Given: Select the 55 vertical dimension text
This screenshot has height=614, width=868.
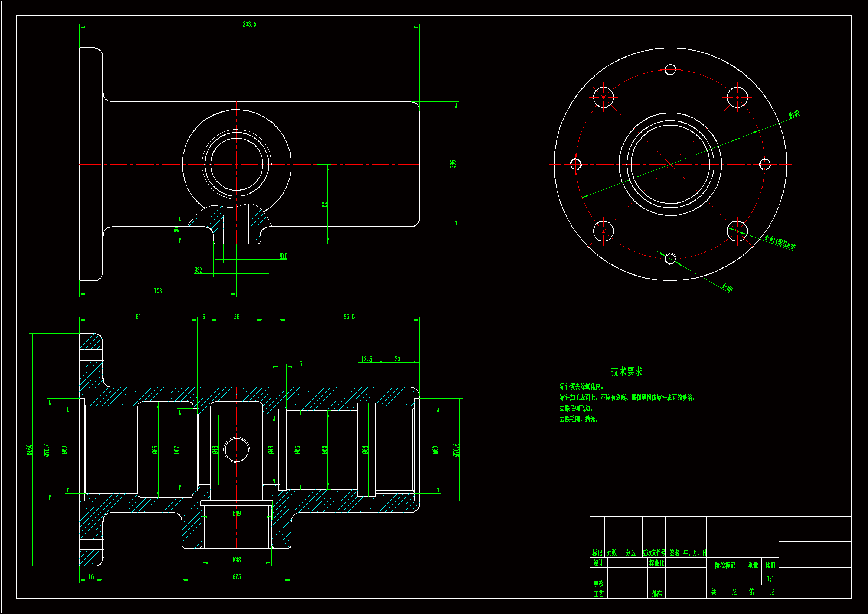Looking at the screenshot, I should [324, 204].
